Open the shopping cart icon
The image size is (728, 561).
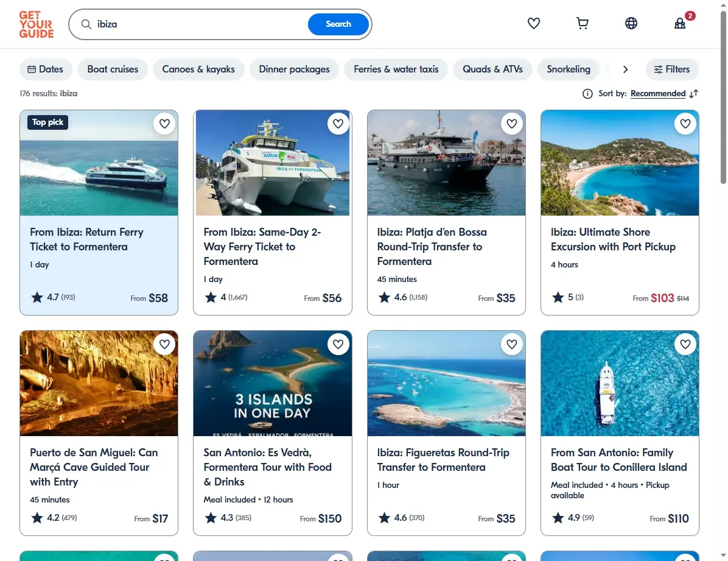(x=582, y=23)
